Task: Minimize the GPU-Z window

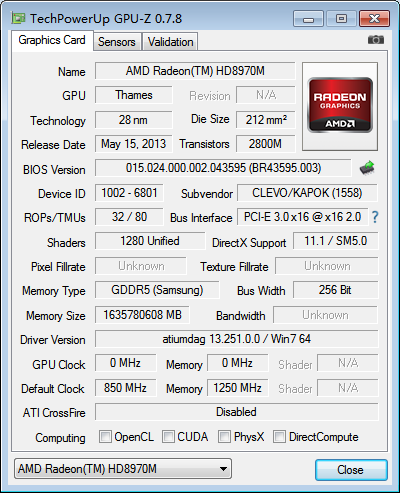Action: click(308, 18)
